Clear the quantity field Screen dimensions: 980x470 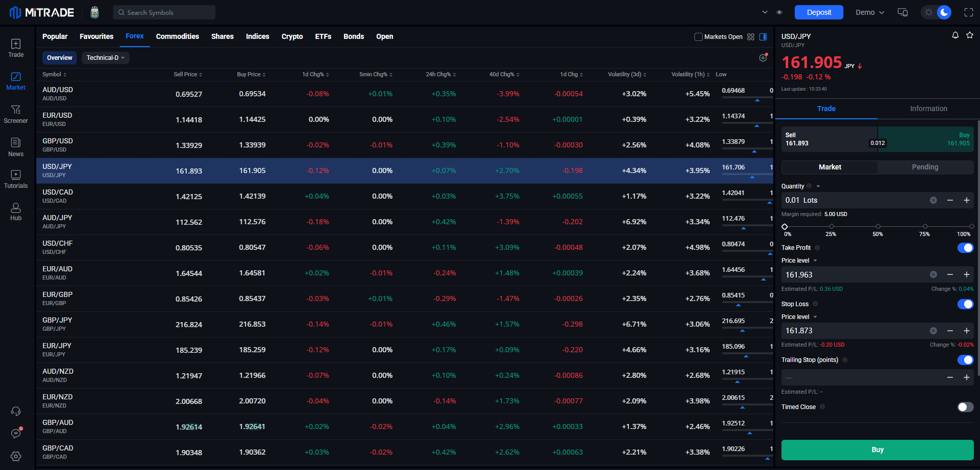(x=933, y=200)
